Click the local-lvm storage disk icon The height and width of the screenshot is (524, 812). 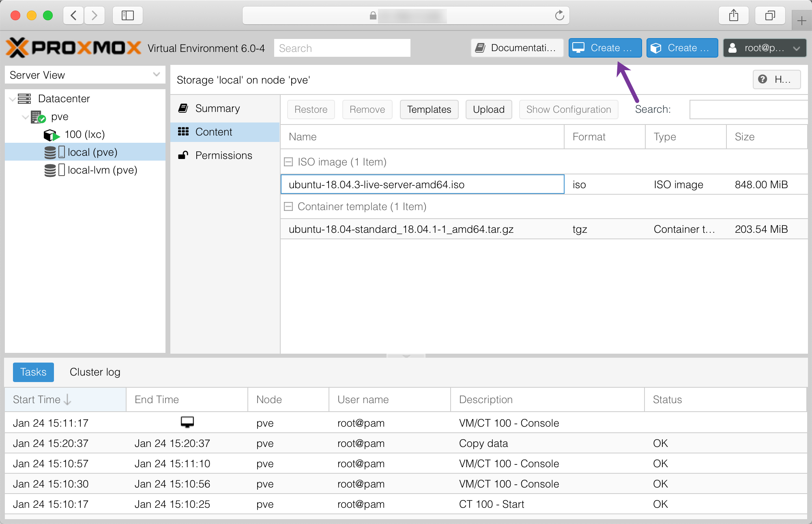tap(50, 170)
